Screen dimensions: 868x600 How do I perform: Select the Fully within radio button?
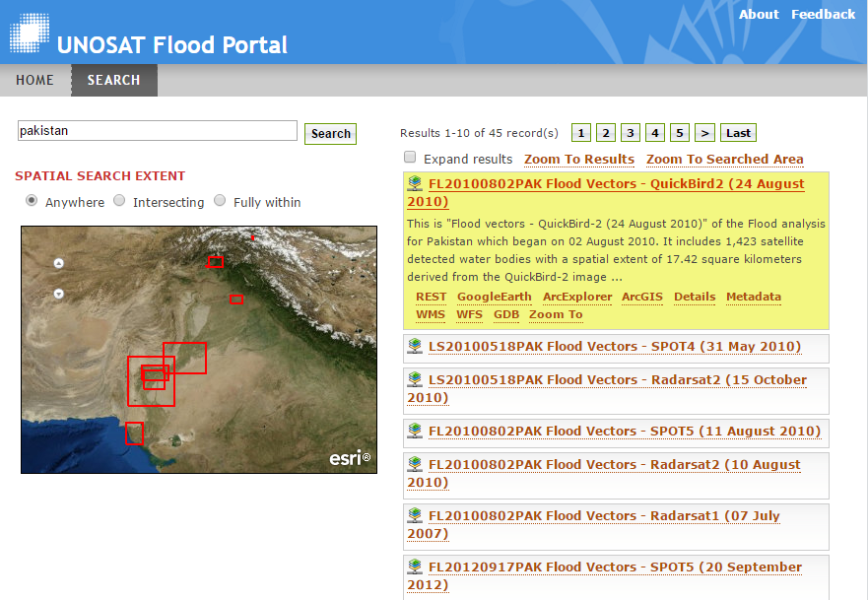(x=220, y=200)
